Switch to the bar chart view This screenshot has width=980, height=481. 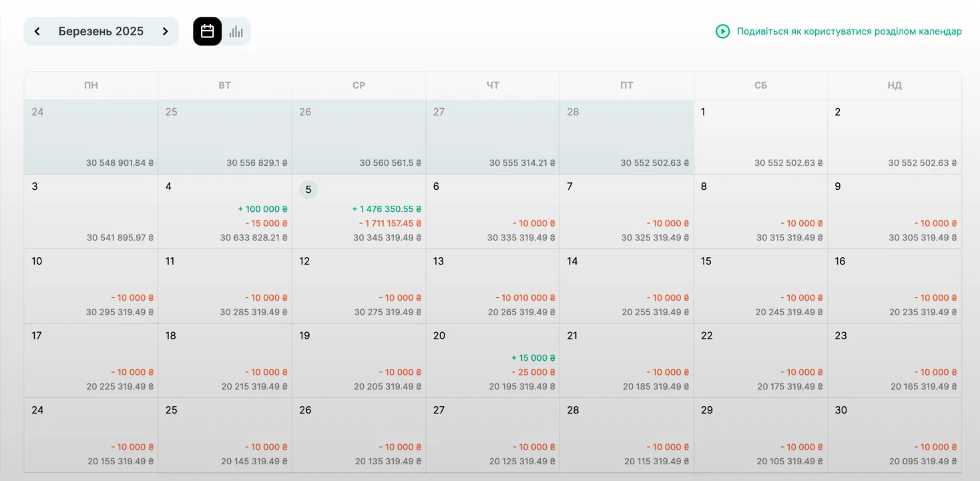click(236, 31)
